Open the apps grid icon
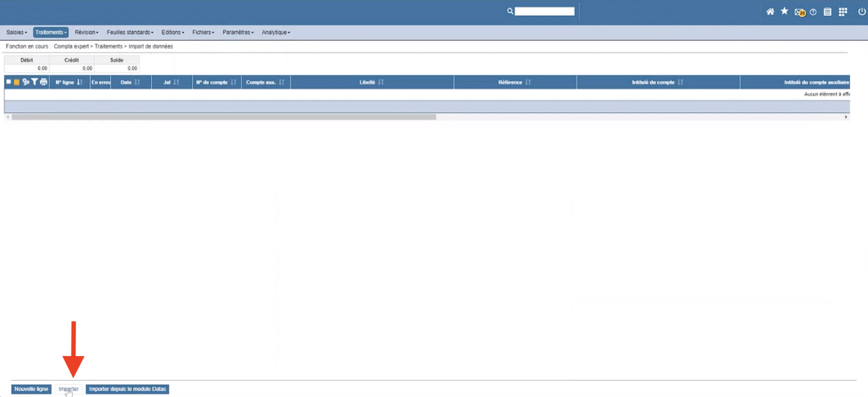The width and height of the screenshot is (868, 397). [843, 12]
